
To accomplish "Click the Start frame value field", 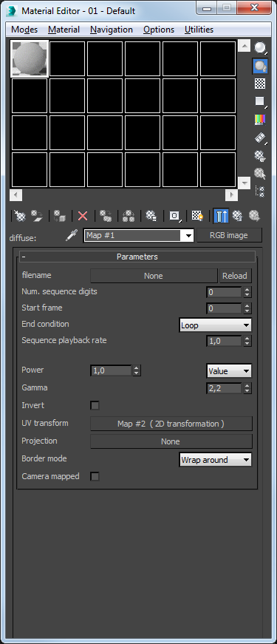I will pyautogui.click(x=224, y=308).
